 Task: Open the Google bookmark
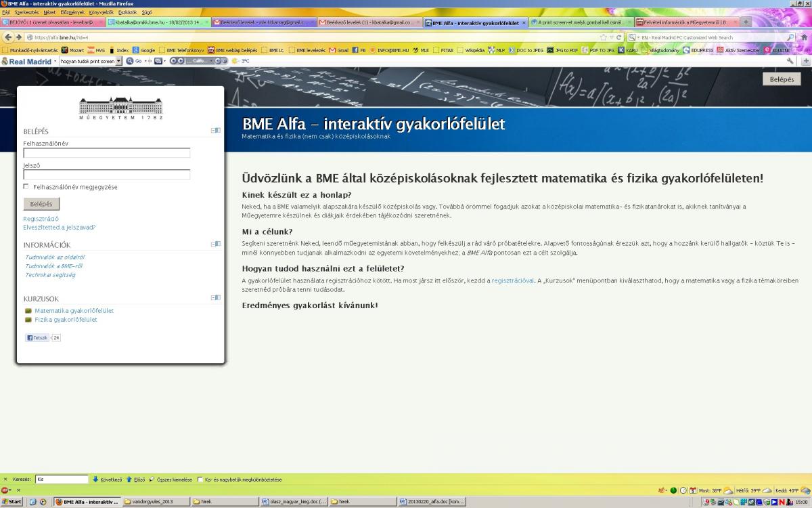[143, 49]
